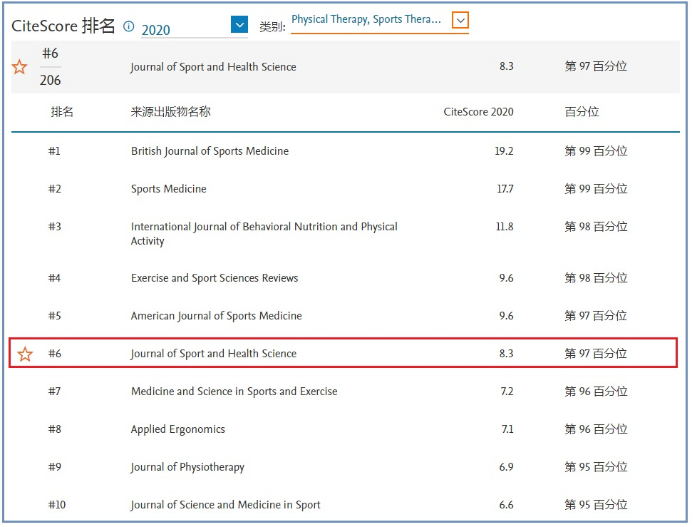Open Journal of Physiotherapy entry

[x=190, y=467]
